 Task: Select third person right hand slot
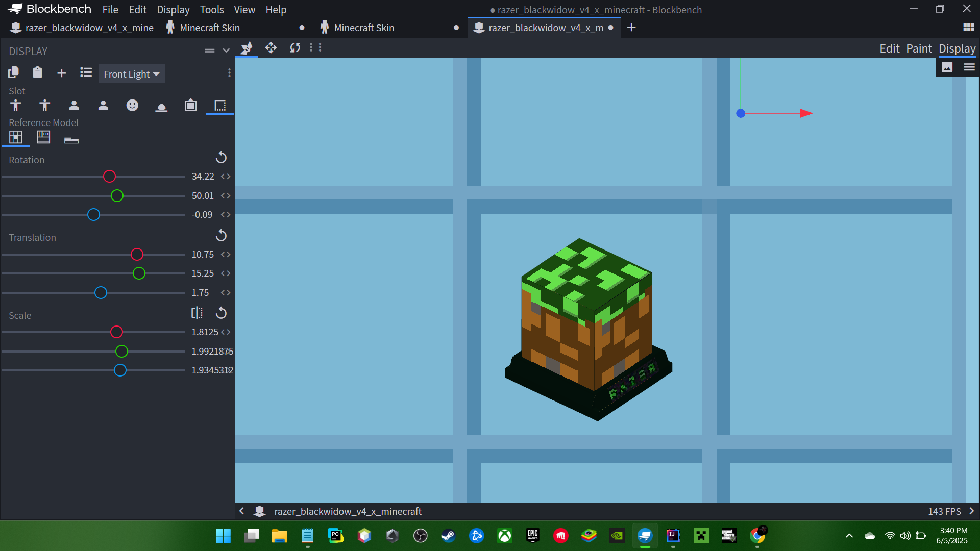[15, 106]
